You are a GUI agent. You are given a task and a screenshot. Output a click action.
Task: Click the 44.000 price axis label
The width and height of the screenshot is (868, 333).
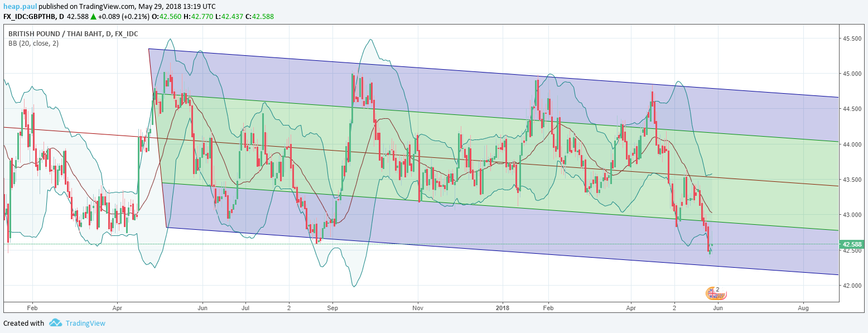click(x=853, y=144)
